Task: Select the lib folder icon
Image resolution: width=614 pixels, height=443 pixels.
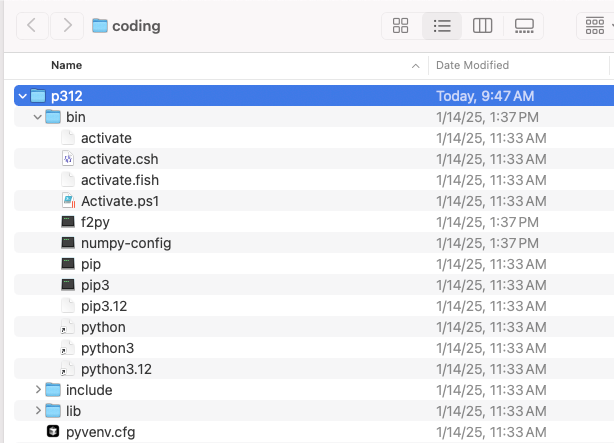Action: pyautogui.click(x=53, y=411)
